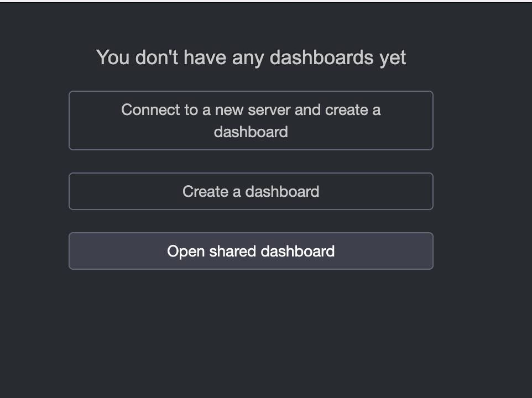Screen dimensions: 532x398
Task: Hit the button mentioning 'new server'
Action: (x=251, y=121)
